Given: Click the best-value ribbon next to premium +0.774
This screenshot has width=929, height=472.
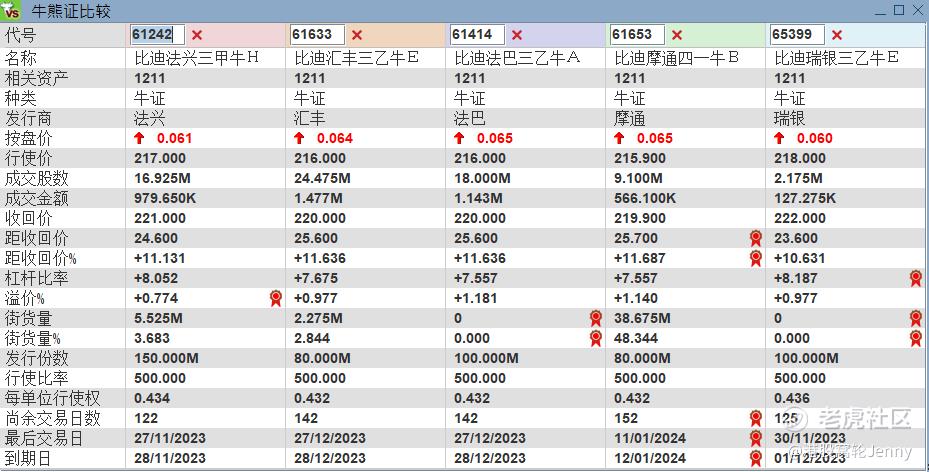Looking at the screenshot, I should [x=276, y=298].
